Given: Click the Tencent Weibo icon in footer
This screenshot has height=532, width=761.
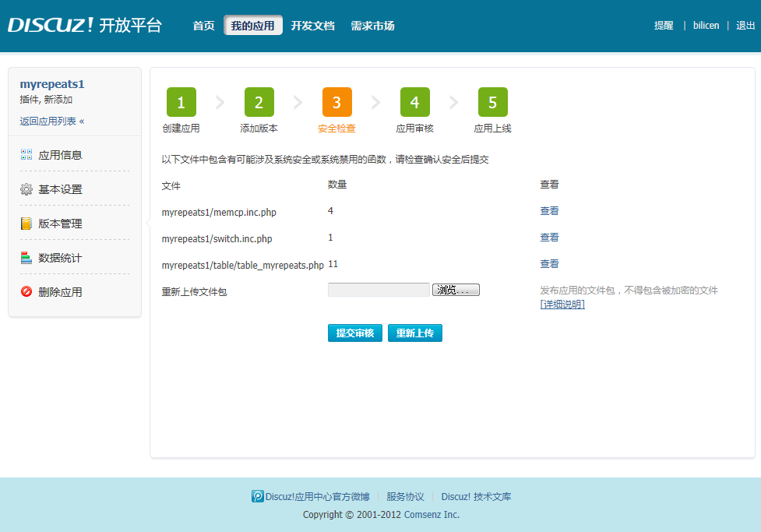Looking at the screenshot, I should pos(257,496).
